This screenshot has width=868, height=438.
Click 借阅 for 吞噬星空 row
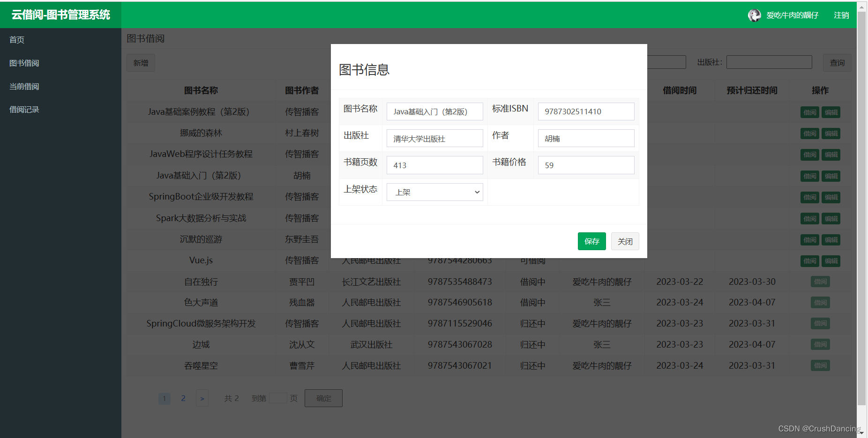[820, 365]
